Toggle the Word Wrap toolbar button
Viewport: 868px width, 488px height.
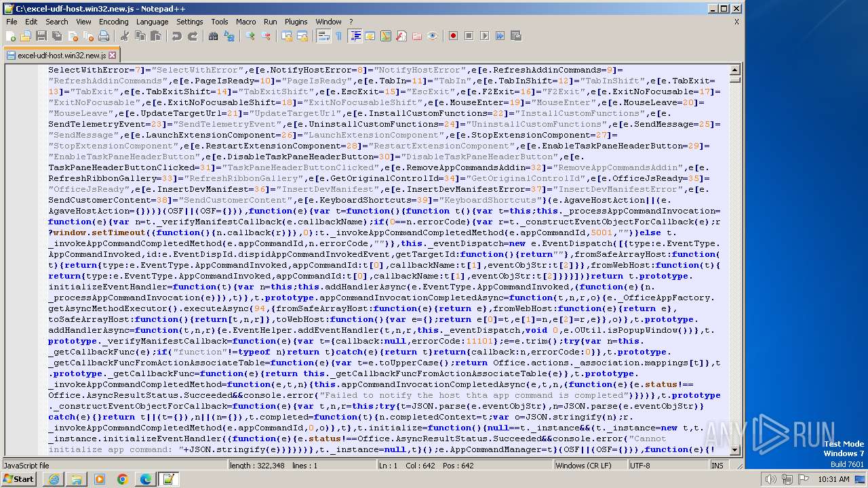(323, 36)
